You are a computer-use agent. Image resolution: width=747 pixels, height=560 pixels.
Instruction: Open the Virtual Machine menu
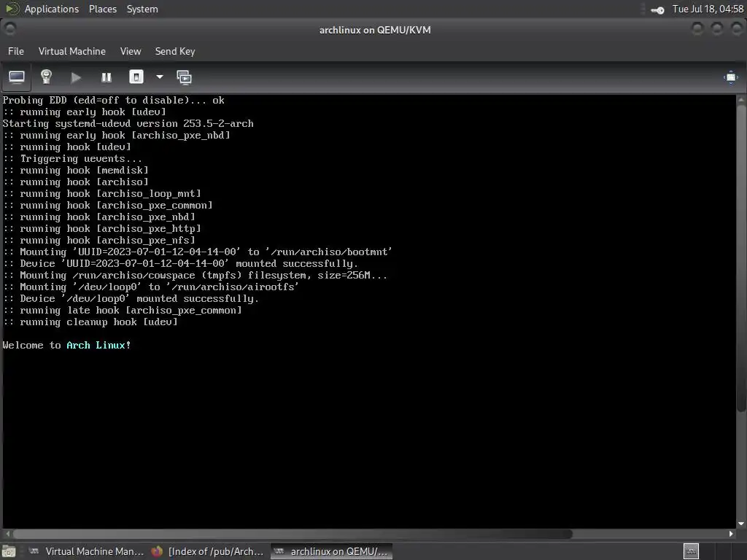72,52
